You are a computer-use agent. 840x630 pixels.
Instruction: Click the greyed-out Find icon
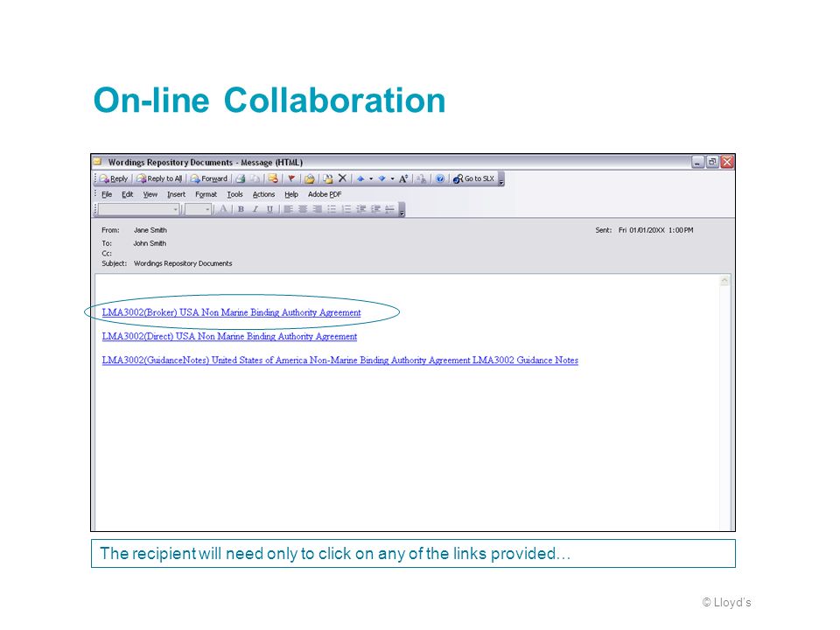tap(421, 178)
